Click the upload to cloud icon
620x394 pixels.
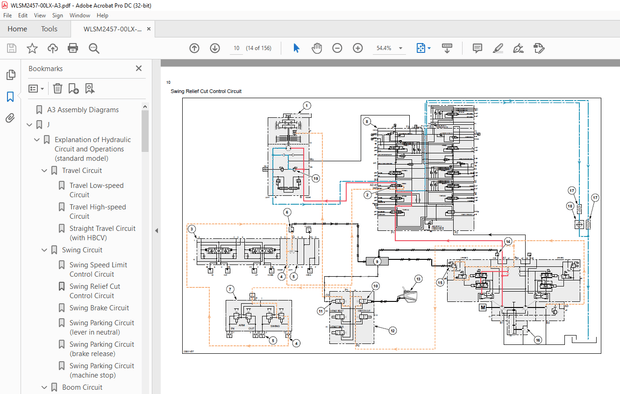click(x=53, y=48)
